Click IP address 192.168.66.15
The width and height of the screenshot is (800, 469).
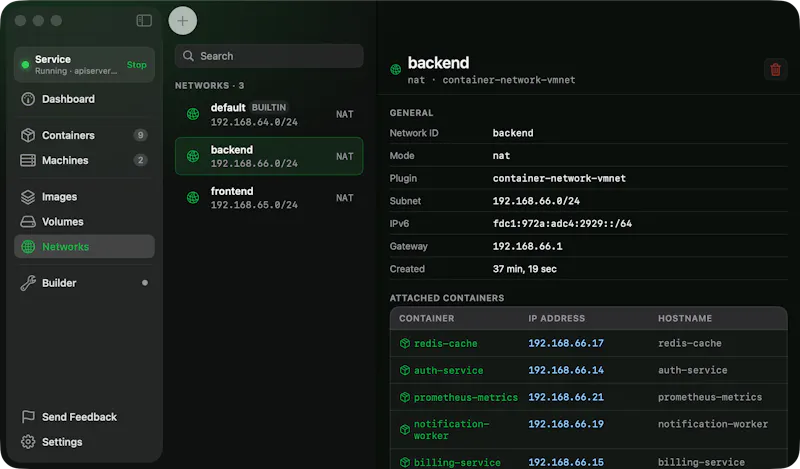point(566,462)
